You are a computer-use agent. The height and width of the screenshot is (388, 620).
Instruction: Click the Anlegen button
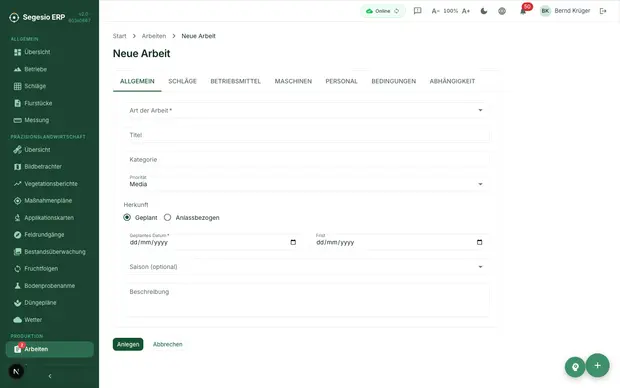128,344
